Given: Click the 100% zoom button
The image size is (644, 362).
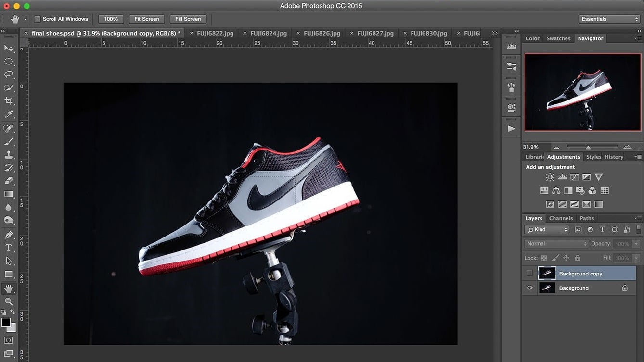Looking at the screenshot, I should click(x=111, y=19).
